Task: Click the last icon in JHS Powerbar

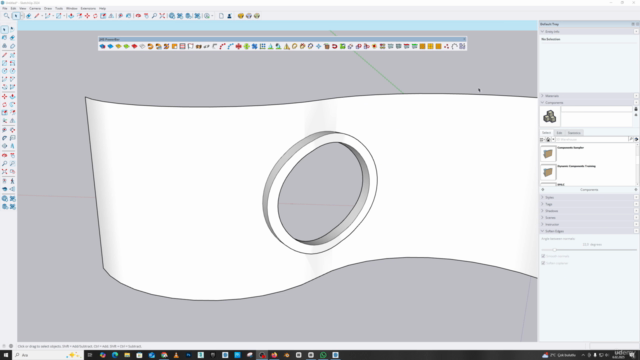Action: pyautogui.click(x=462, y=47)
